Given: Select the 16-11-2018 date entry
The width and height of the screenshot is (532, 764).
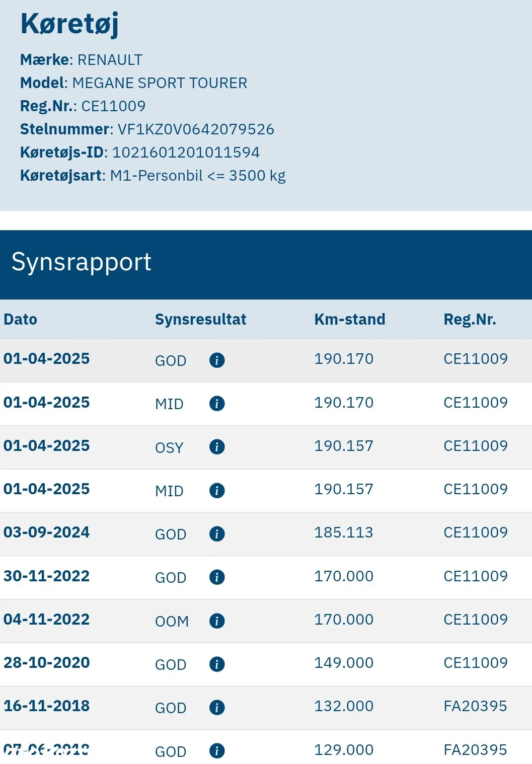Looking at the screenshot, I should click(47, 706).
